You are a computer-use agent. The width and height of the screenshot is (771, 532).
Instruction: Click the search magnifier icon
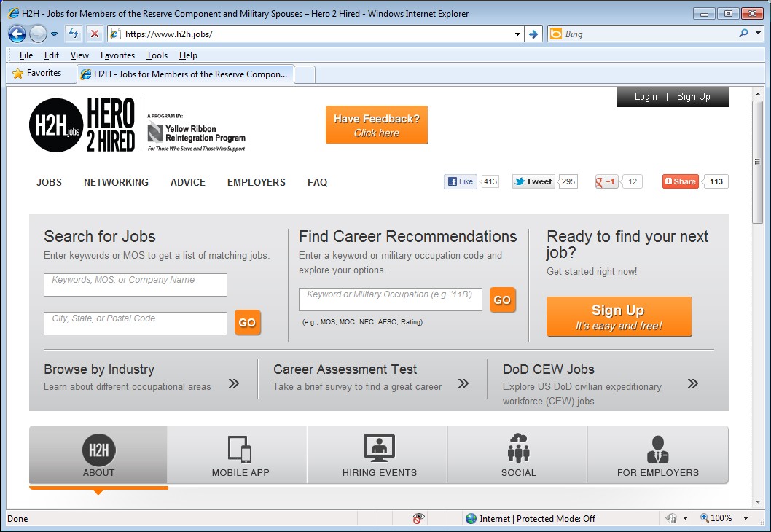pos(743,34)
